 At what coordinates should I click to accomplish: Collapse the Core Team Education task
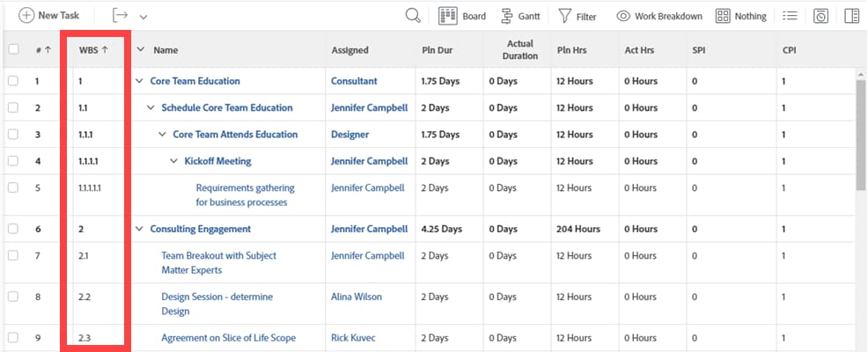click(139, 81)
